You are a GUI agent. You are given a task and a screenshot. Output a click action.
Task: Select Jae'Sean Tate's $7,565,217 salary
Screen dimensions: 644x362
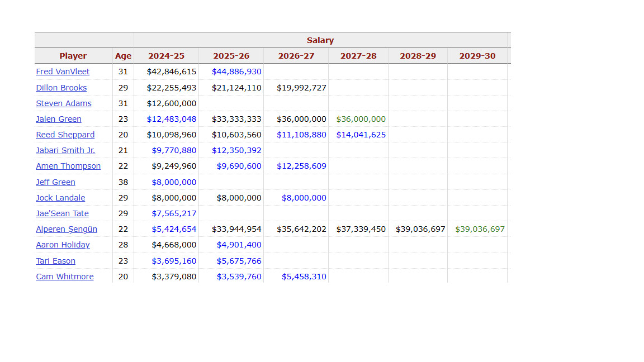tap(174, 213)
